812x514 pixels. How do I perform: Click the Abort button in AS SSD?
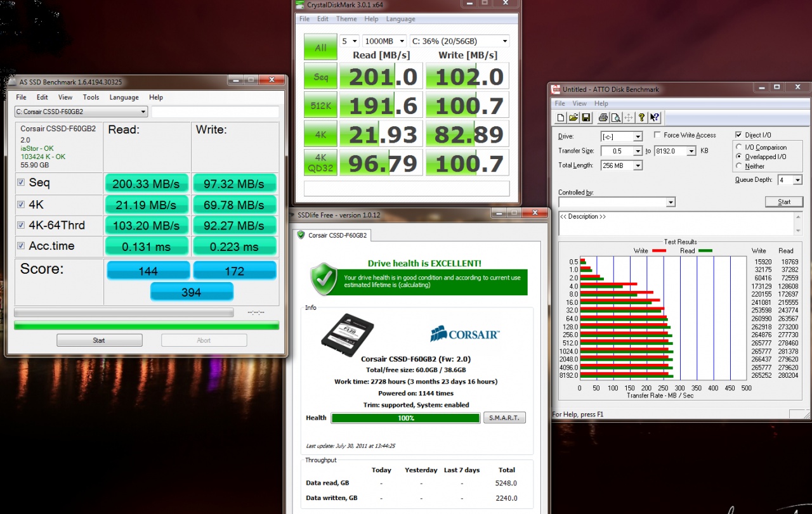[204, 340]
